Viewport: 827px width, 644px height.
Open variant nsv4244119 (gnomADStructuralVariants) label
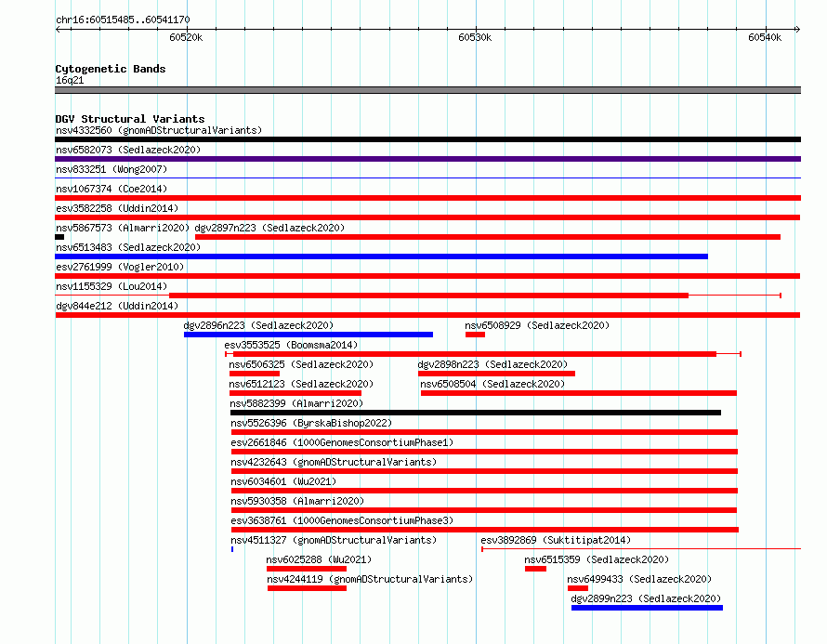pyautogui.click(x=370, y=579)
